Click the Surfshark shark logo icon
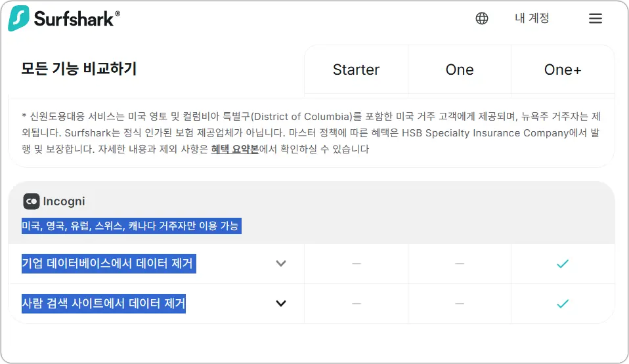 click(18, 18)
